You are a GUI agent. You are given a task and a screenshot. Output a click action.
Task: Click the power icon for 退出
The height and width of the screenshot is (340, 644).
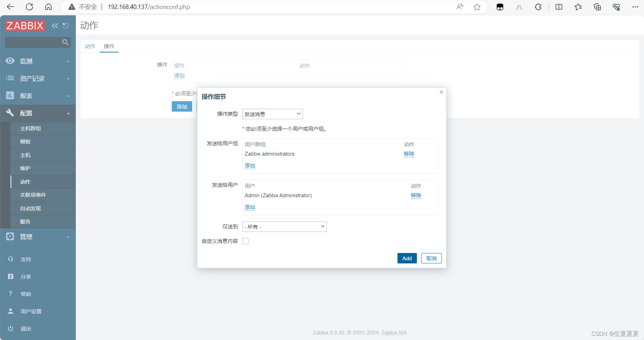point(10,328)
